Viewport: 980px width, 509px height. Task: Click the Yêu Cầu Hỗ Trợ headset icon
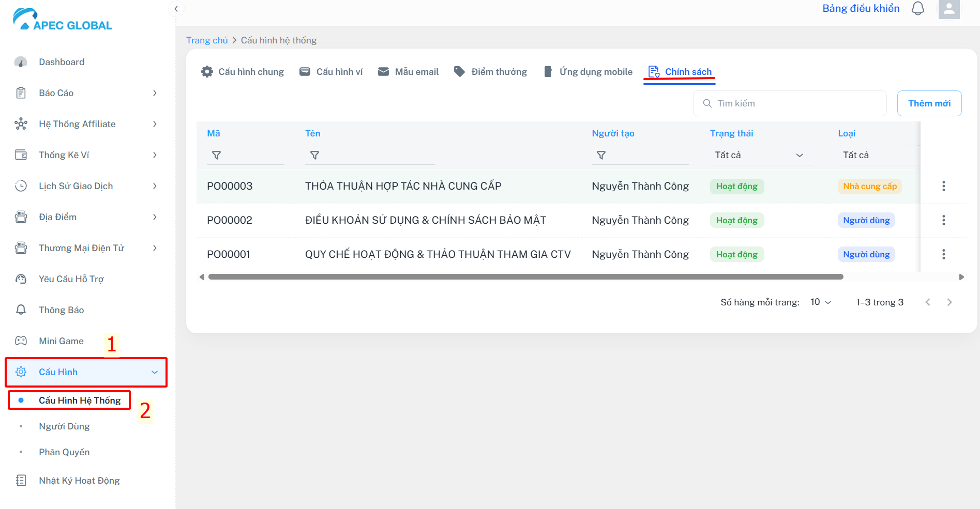pos(21,279)
